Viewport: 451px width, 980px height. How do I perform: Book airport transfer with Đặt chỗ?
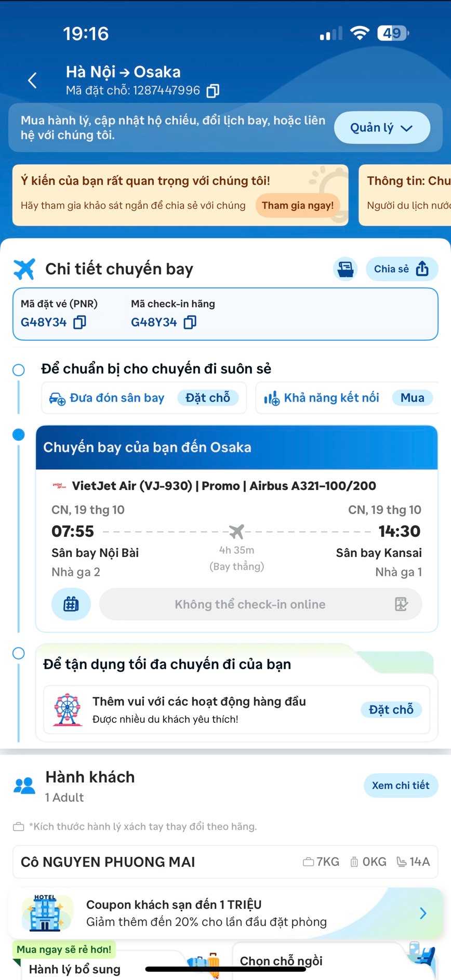pos(208,398)
